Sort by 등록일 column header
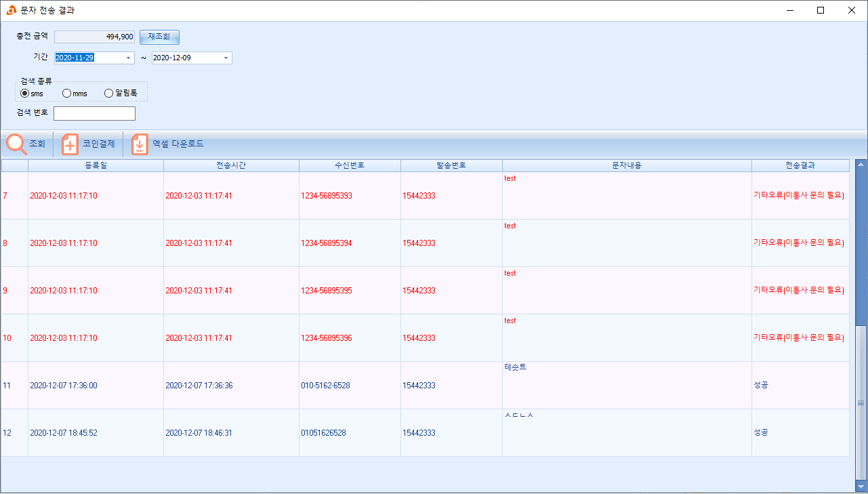Image resolution: width=868 pixels, height=494 pixels. pos(96,165)
